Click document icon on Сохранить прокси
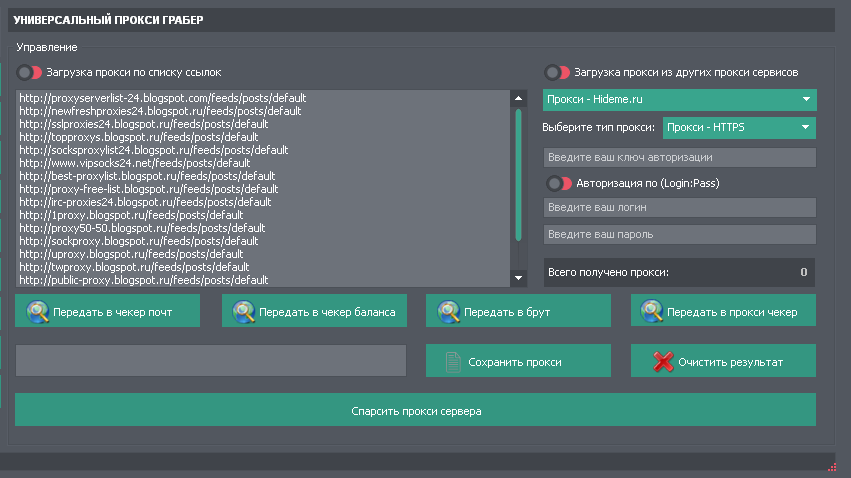 tap(453, 362)
